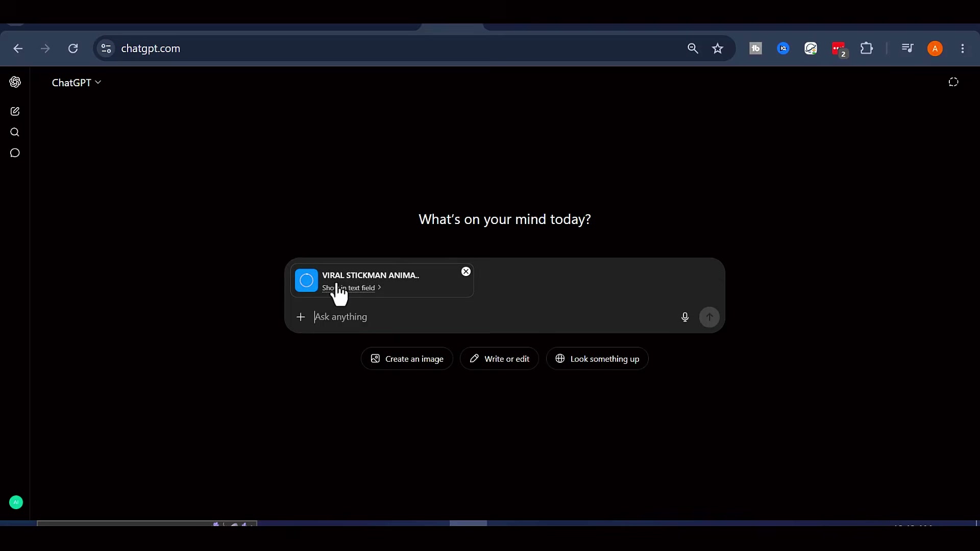Open the black-and-white round extension icon

(811, 48)
